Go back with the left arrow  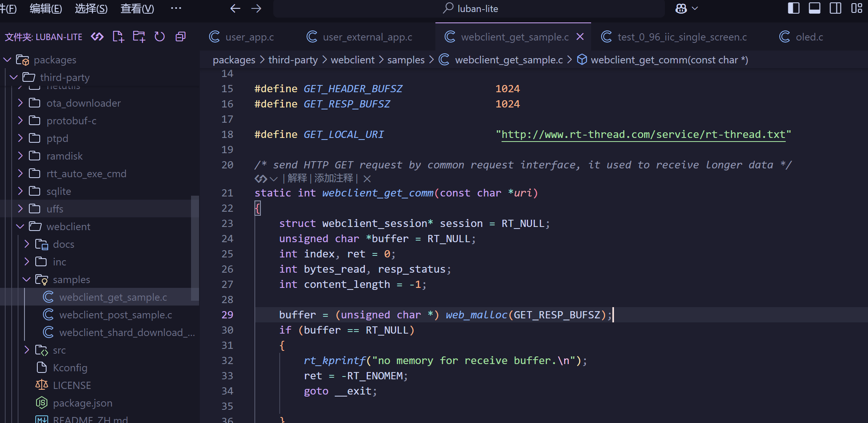(235, 8)
